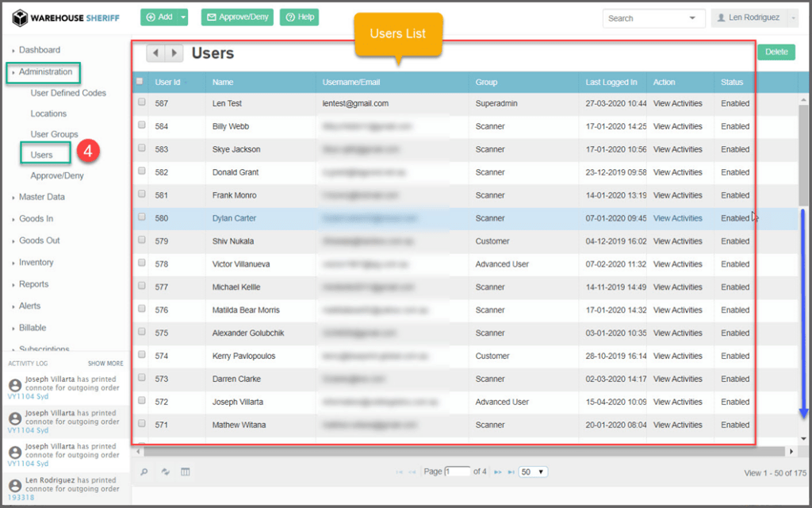Select User Groups in the sidebar

tap(54, 134)
